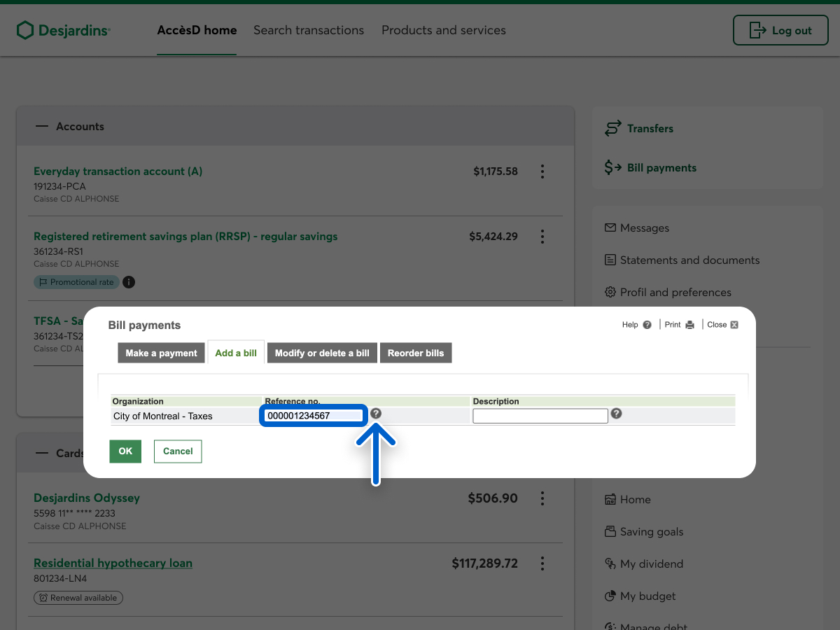Cancel adding the bill

178,451
